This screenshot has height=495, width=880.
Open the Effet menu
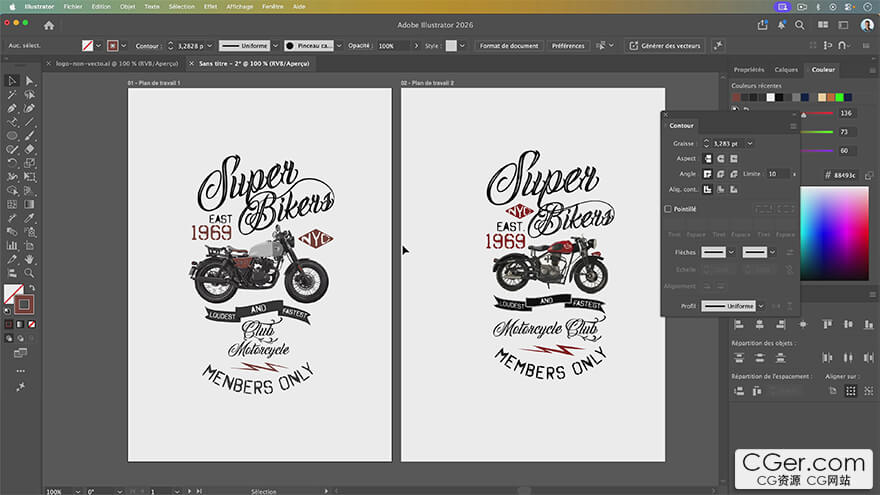tap(210, 7)
